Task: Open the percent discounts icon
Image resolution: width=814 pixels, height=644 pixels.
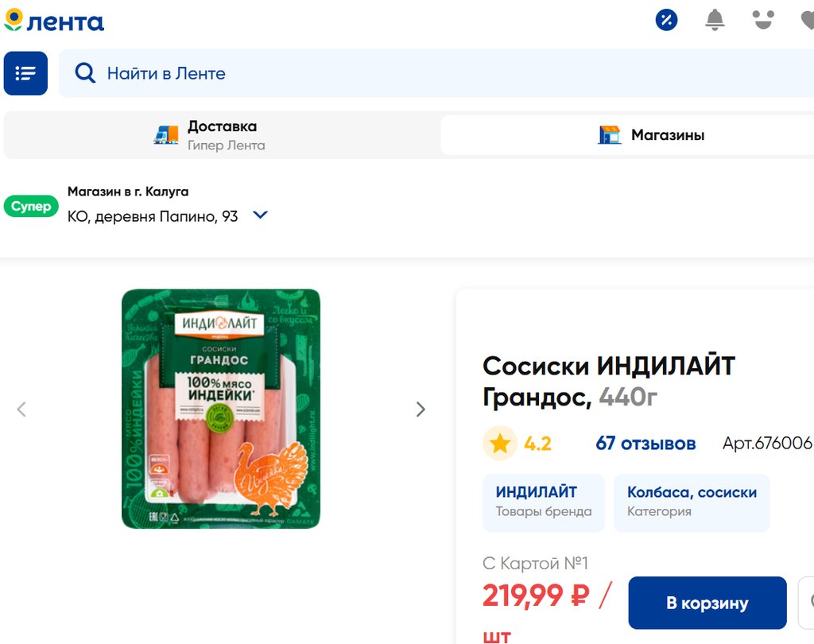Action: pos(667,20)
